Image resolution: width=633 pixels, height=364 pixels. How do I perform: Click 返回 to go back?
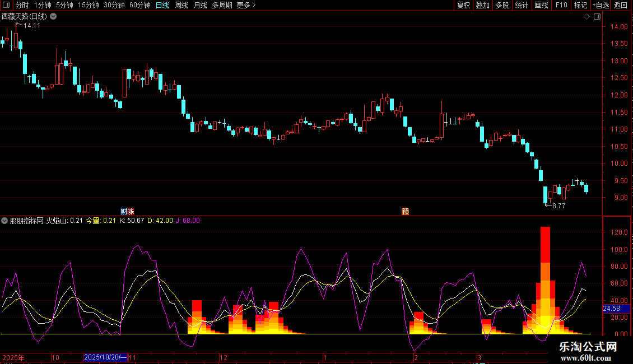tap(621, 5)
